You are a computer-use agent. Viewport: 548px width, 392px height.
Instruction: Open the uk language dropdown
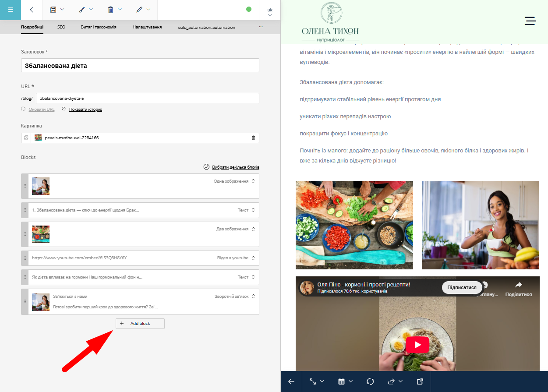(270, 11)
